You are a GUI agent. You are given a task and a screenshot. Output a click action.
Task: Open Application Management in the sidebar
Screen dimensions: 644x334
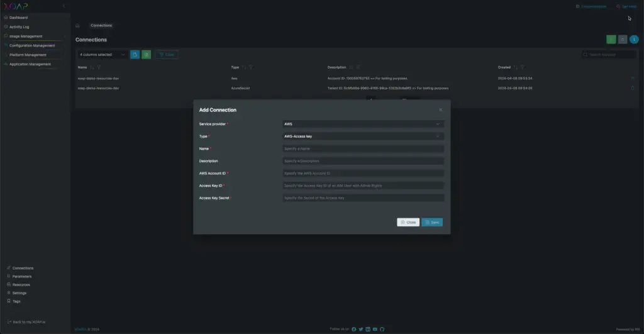pyautogui.click(x=30, y=64)
